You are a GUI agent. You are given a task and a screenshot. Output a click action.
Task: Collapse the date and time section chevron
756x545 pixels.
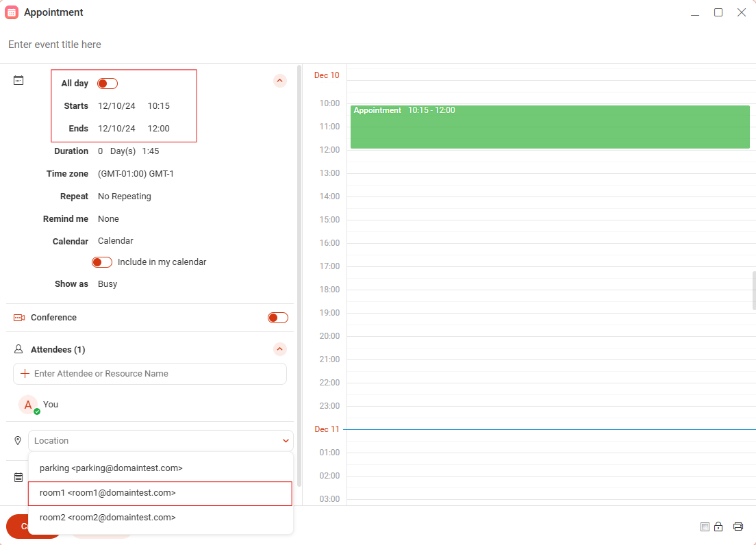[279, 80]
